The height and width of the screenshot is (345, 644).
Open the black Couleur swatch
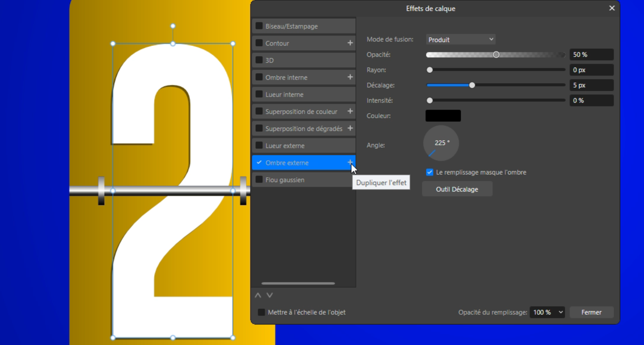click(443, 116)
